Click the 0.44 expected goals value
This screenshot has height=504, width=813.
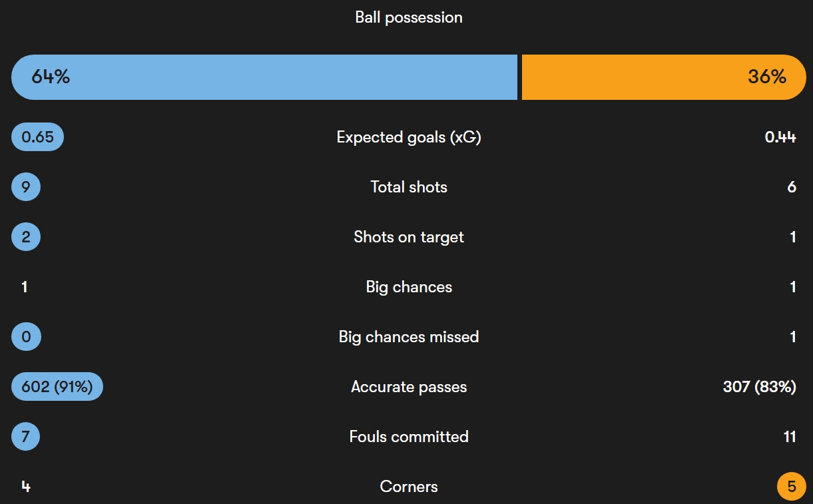pyautogui.click(x=780, y=137)
